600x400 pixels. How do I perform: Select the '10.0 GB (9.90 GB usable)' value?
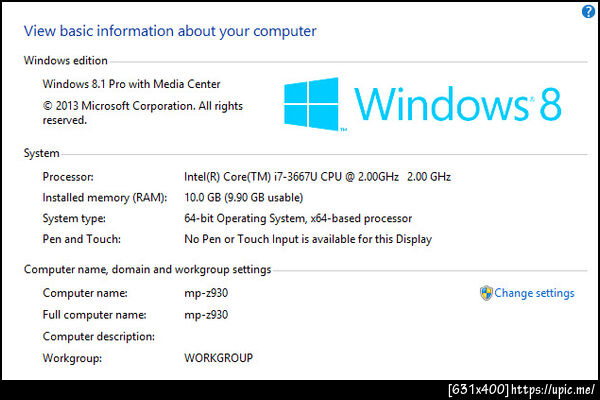point(243,198)
